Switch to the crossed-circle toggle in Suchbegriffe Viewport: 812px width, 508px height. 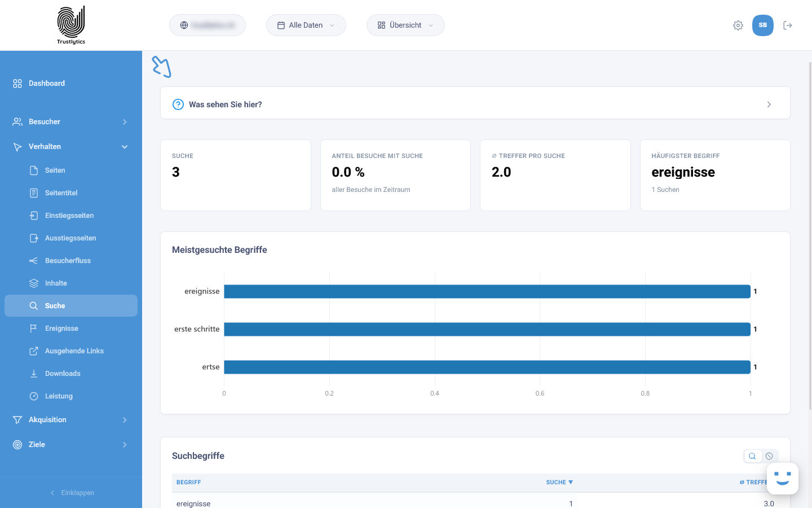[x=769, y=456]
